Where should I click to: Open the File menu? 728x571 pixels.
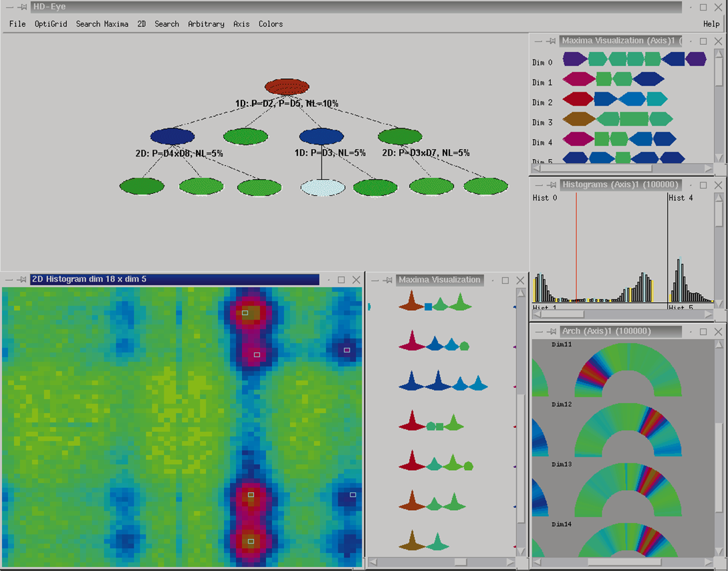(x=17, y=23)
